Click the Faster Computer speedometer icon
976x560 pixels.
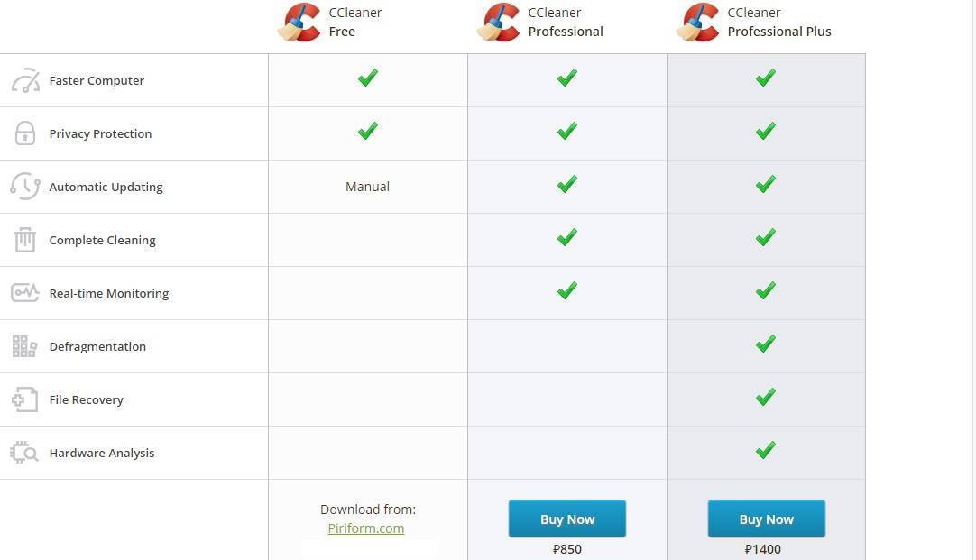pyautogui.click(x=25, y=80)
